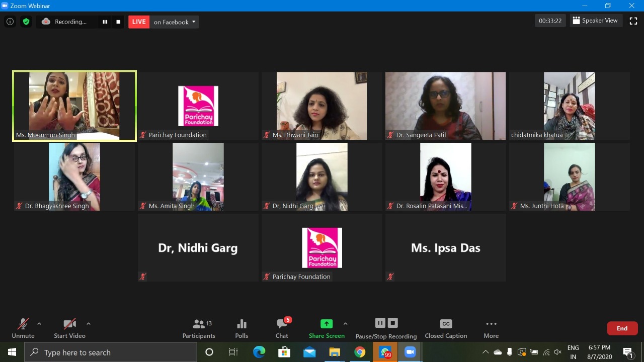Viewport: 644px width, 362px height.
Task: Pause recording via bottom toolbar pause icon
Action: pyautogui.click(x=380, y=323)
